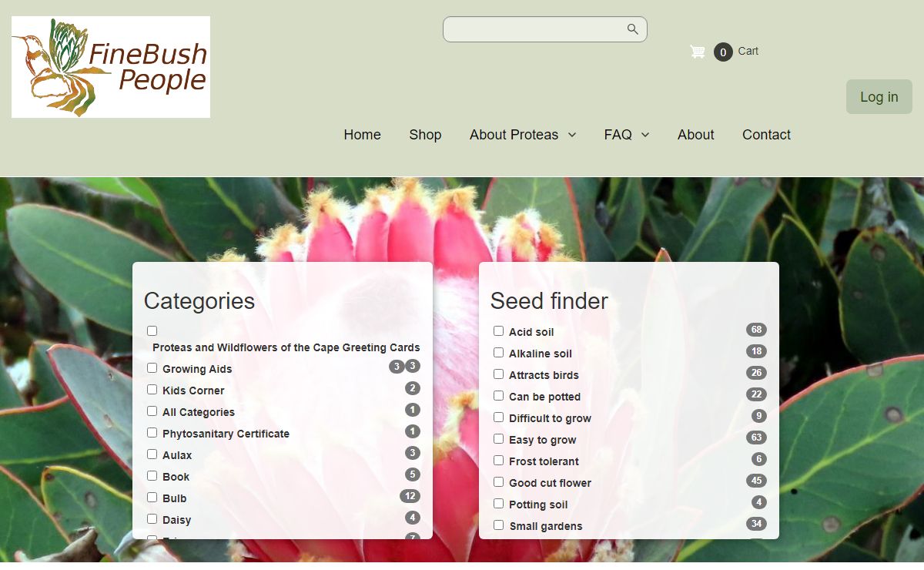Tick the Frost tolerant filter

click(498, 460)
